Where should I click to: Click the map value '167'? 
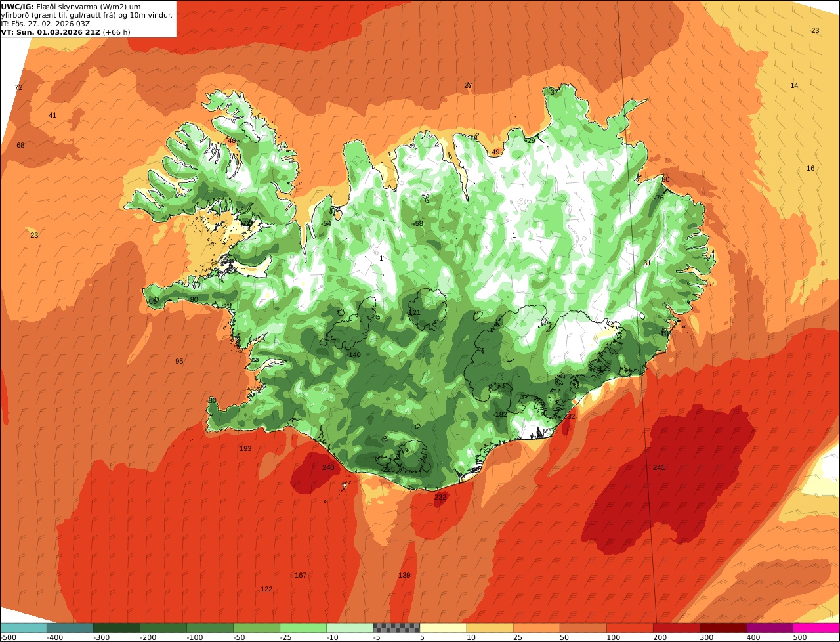(x=301, y=575)
